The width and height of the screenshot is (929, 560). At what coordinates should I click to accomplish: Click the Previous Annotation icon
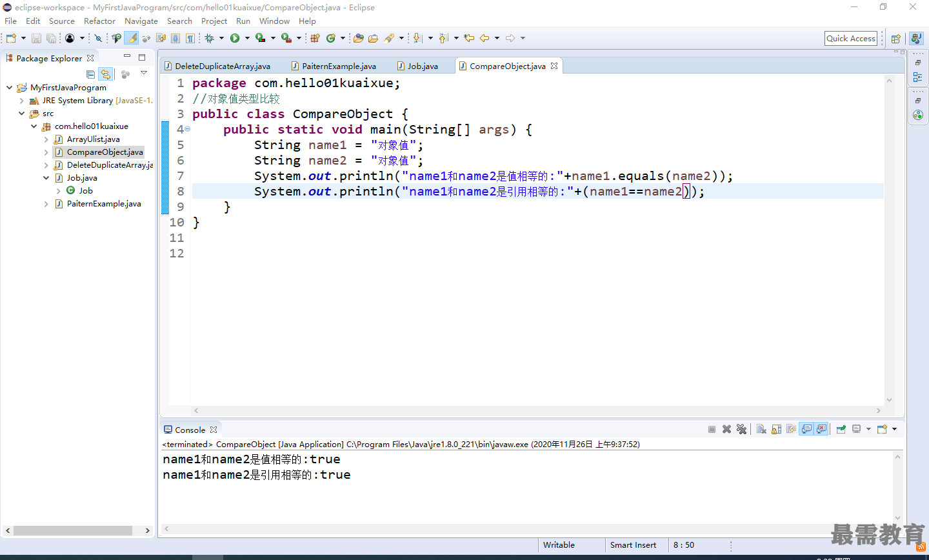443,39
